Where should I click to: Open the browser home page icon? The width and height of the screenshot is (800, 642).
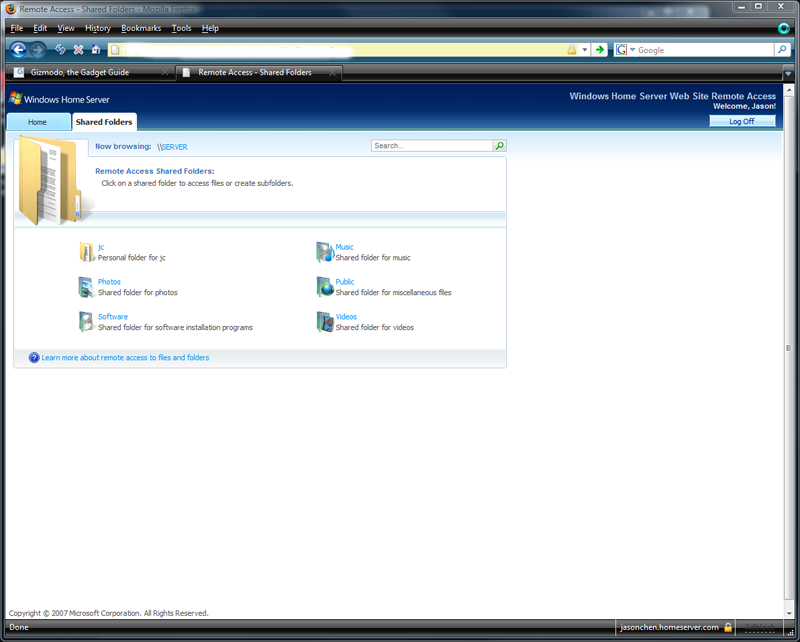[96, 50]
